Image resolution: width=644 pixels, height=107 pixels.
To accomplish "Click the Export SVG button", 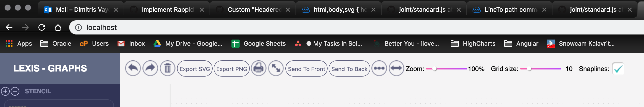I will point(195,69).
